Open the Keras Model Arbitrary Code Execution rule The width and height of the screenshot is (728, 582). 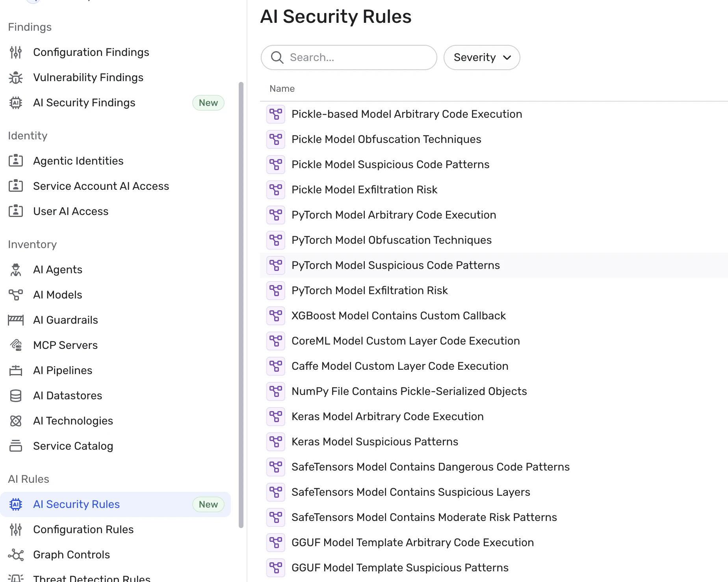pos(388,417)
